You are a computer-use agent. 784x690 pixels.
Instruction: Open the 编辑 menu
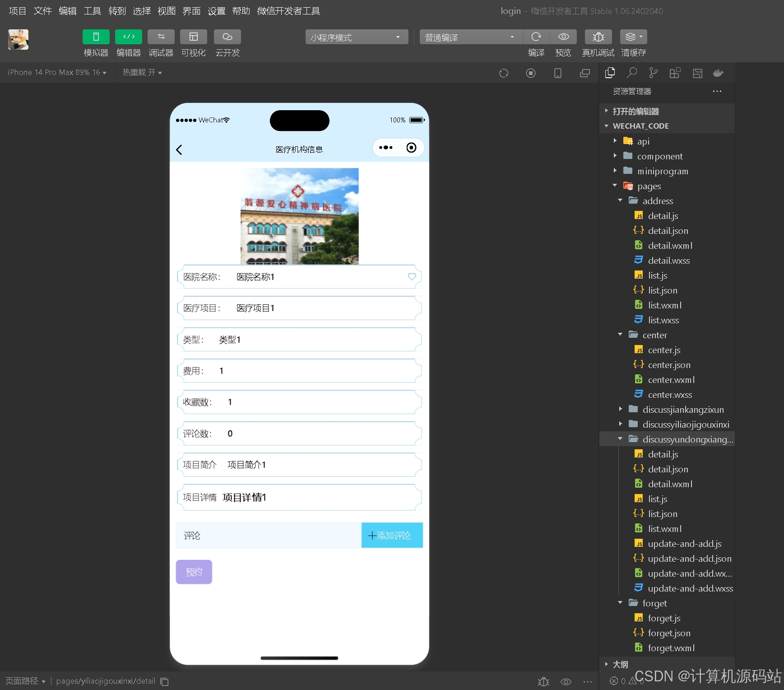pos(68,11)
